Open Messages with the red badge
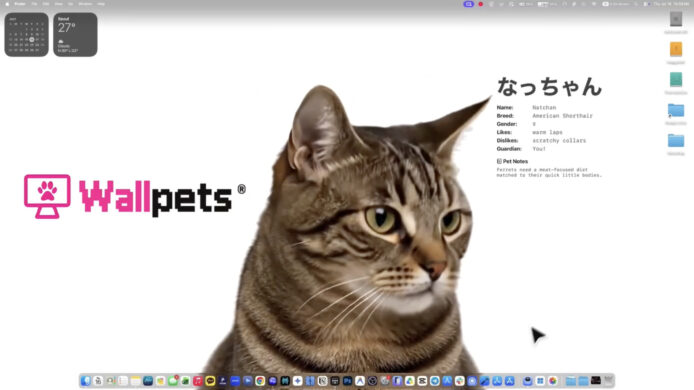This screenshot has width=694, height=390. pyautogui.click(x=173, y=381)
